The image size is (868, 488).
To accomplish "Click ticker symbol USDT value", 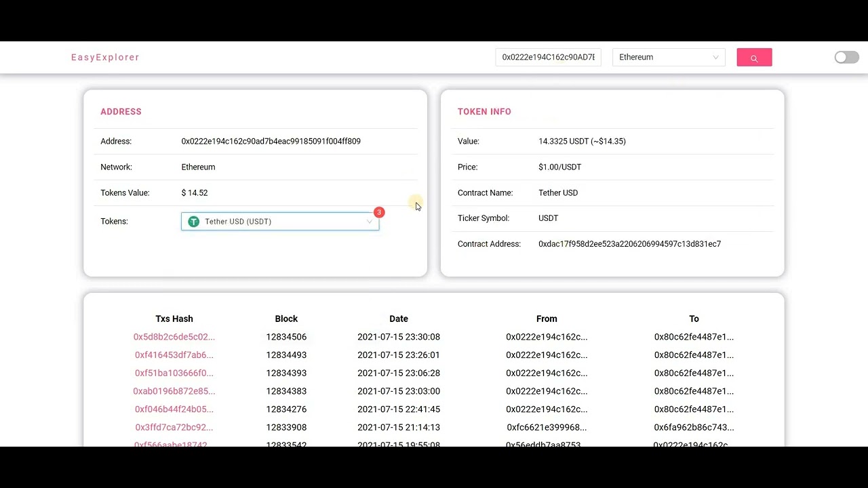I will 549,218.
